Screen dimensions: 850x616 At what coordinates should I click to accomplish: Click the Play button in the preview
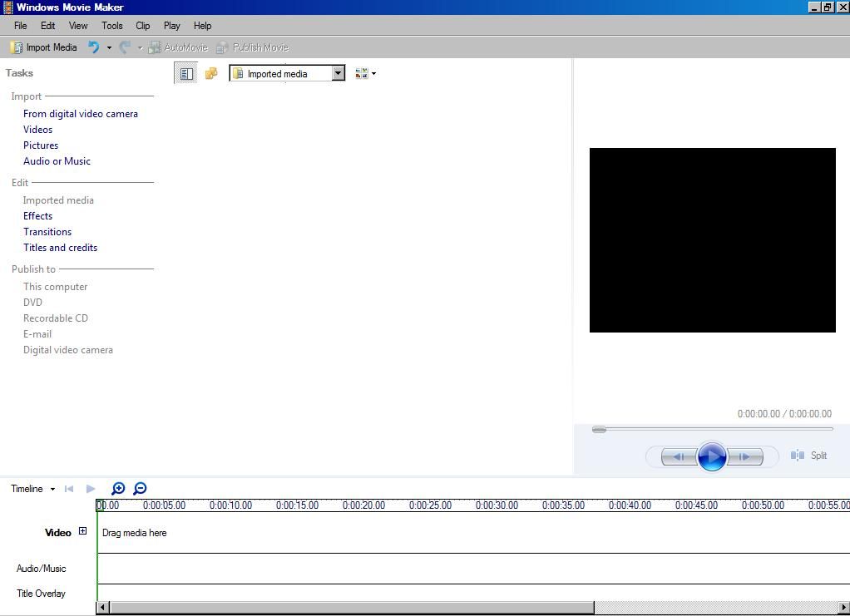(x=712, y=456)
